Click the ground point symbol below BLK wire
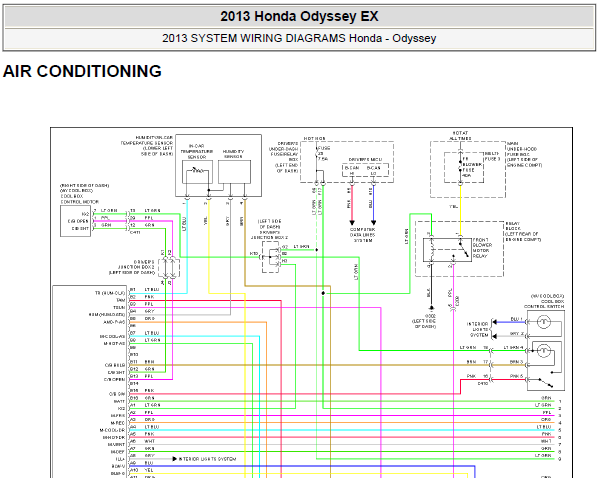Viewport: 603px width, 478px height. click(x=431, y=308)
